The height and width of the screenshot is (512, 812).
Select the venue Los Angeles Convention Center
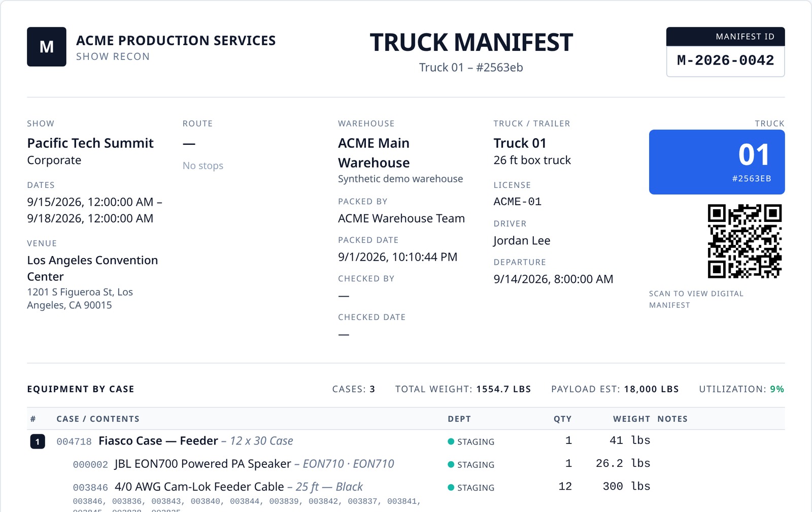(92, 268)
